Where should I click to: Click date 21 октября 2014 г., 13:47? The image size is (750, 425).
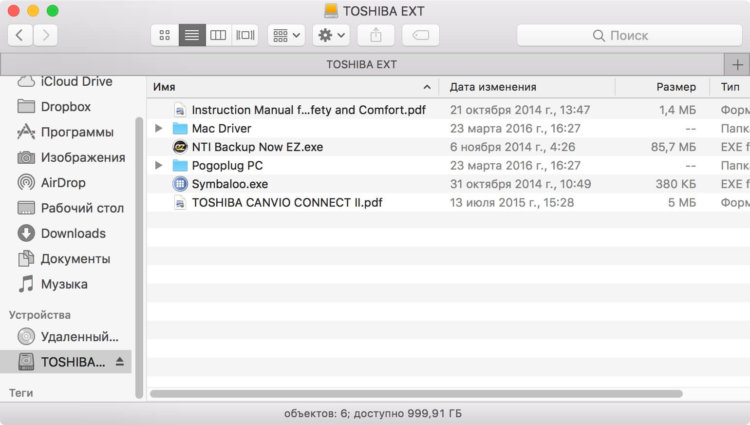click(x=520, y=110)
